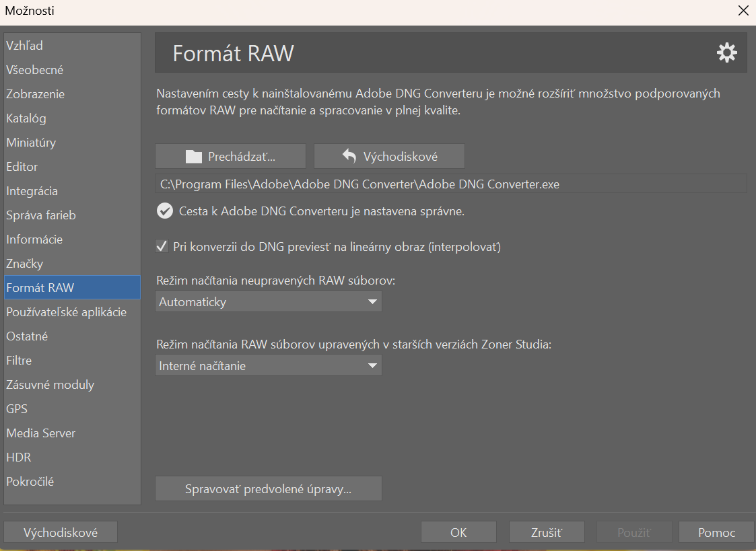756x551 pixels.
Task: Select Všeobecné in the options sidebar
Action: click(x=72, y=70)
